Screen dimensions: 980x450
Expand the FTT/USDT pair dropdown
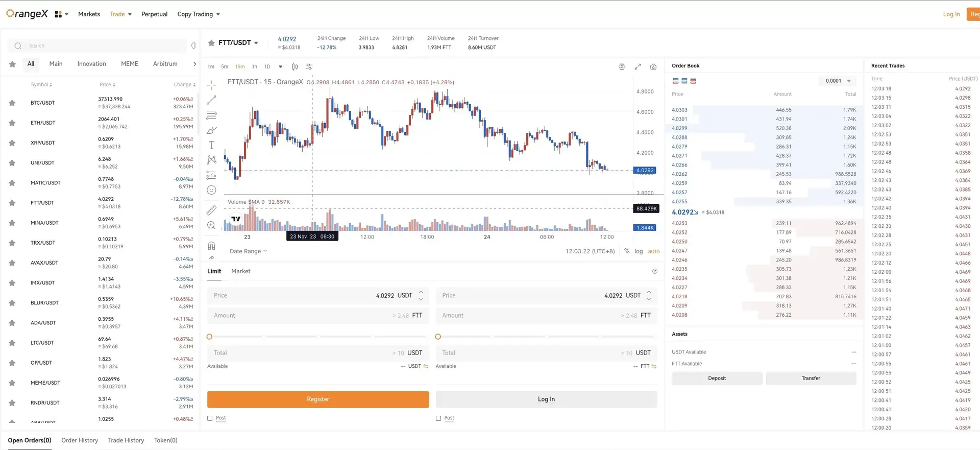click(256, 43)
